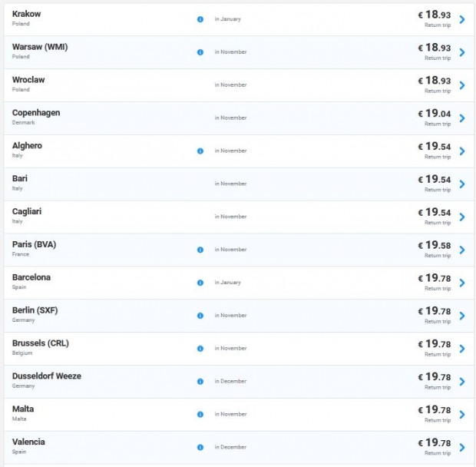Viewport: 476px width, 467px height.
Task: Show info for the Alghero flight
Action: coord(200,151)
